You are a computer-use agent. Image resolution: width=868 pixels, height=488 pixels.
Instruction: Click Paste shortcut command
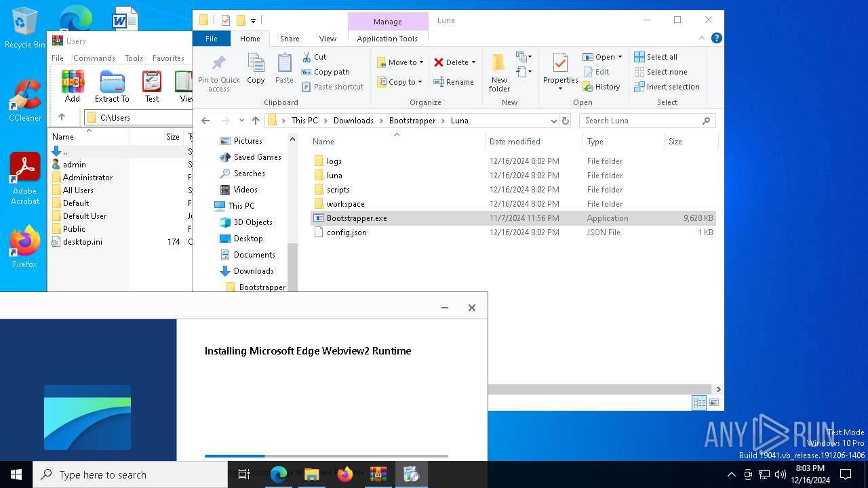click(x=332, y=87)
